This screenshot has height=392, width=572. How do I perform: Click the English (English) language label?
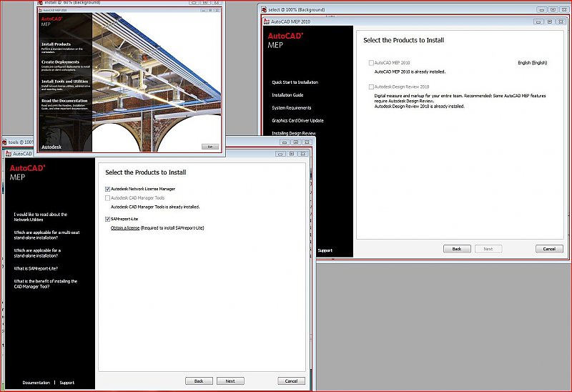[532, 63]
